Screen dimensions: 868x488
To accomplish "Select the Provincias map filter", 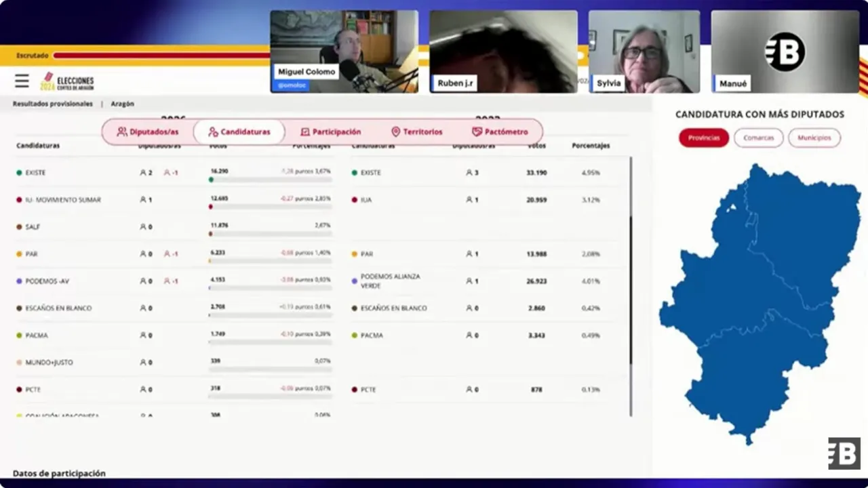I will click(704, 138).
